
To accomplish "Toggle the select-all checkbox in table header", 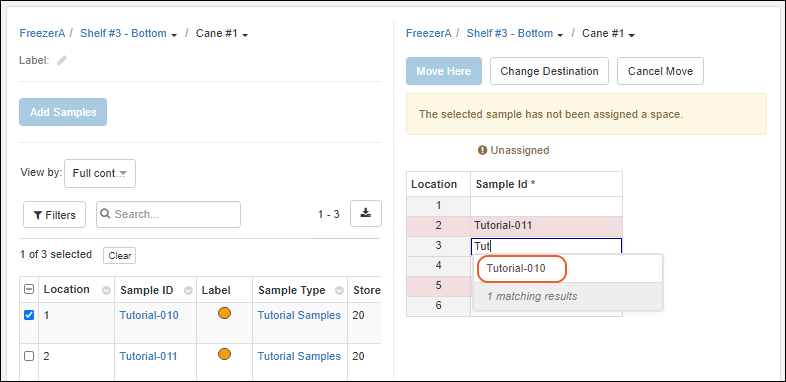I will (29, 289).
